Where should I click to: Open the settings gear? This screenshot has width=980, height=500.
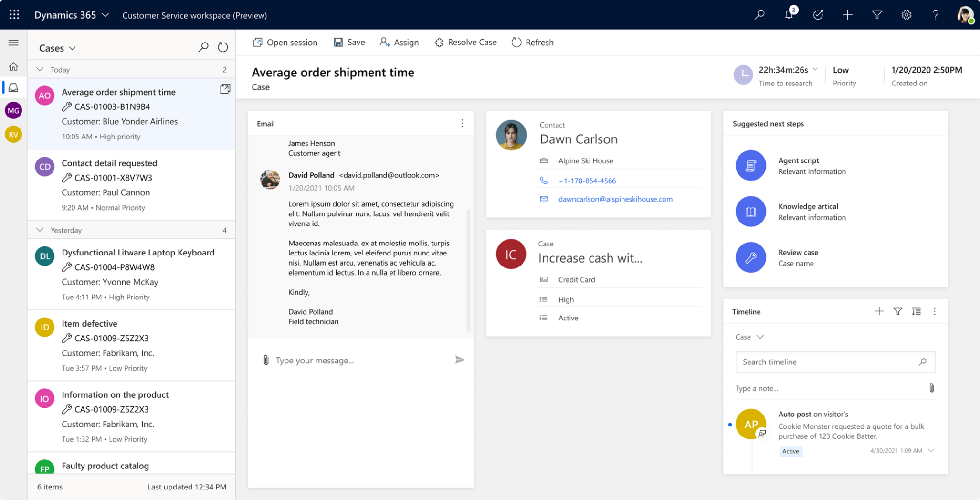click(x=906, y=15)
